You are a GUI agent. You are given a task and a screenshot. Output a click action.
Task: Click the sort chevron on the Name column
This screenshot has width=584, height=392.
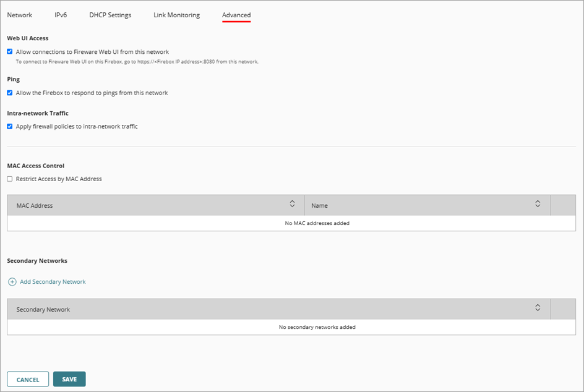click(x=538, y=205)
